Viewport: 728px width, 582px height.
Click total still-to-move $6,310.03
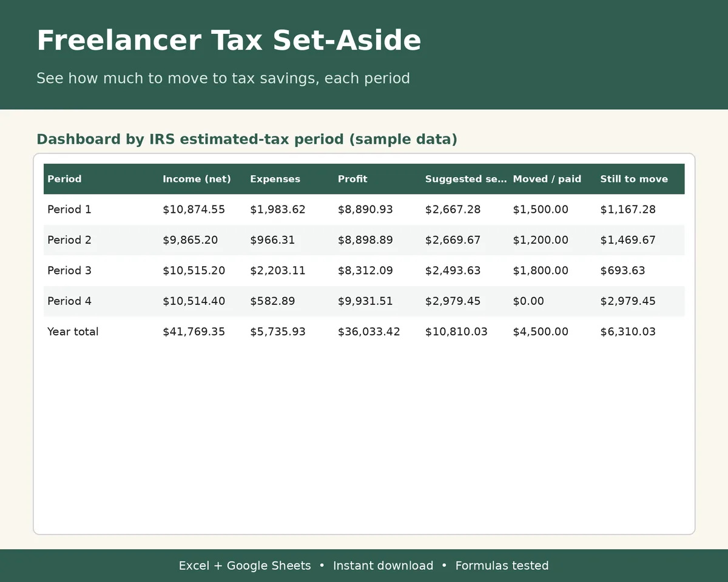coord(628,332)
